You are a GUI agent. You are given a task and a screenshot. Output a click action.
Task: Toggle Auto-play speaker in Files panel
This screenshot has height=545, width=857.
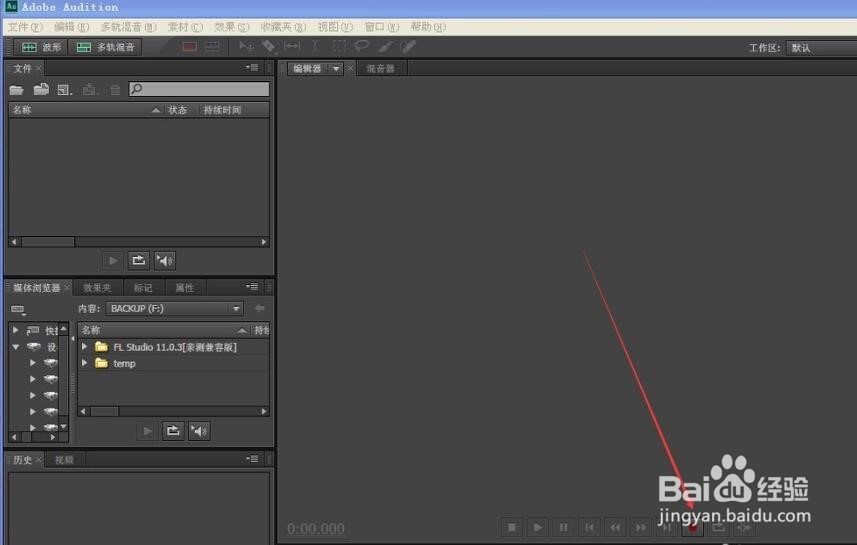[165, 261]
